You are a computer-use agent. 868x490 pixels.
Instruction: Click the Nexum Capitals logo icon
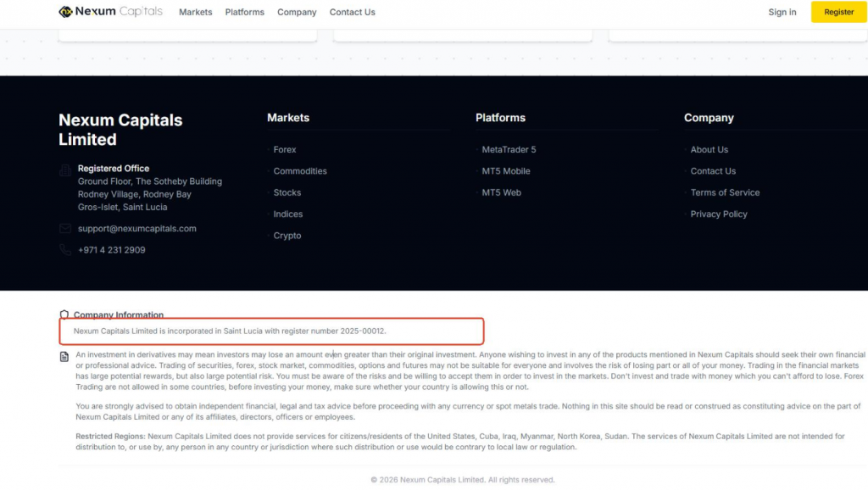tap(65, 12)
